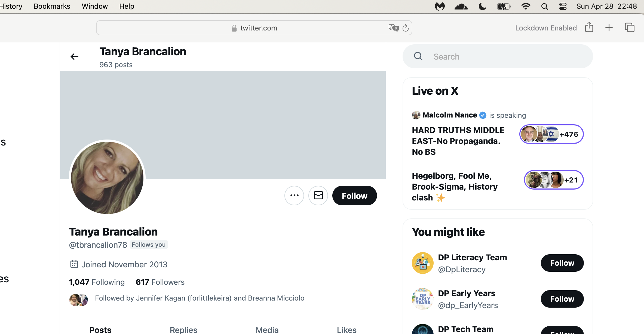Reload the page with the refresh icon
Viewport: 644px width, 334px height.
pyautogui.click(x=406, y=28)
